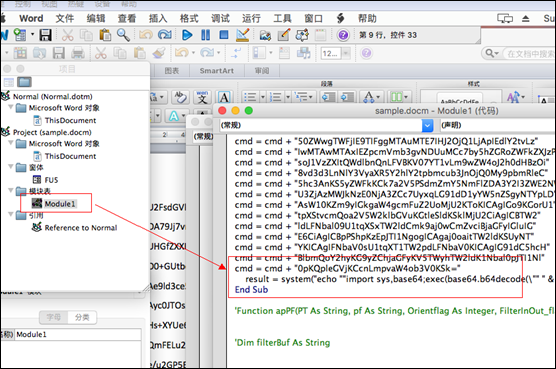Select Project (sample.docm) node
556x369 pixels.
pyautogui.click(x=52, y=132)
